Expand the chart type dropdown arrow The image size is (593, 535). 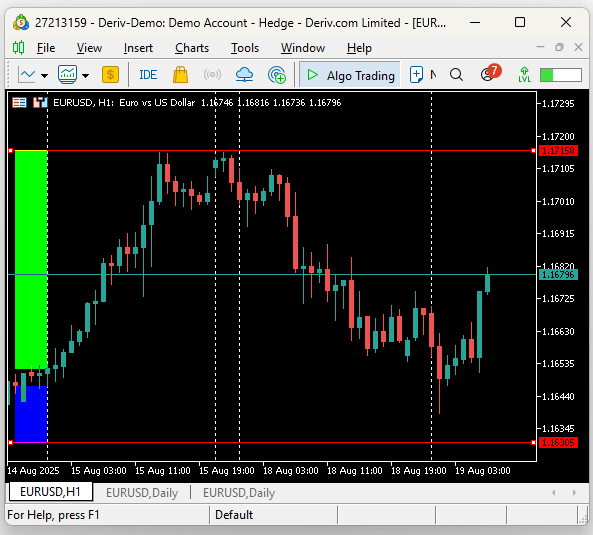coord(45,76)
